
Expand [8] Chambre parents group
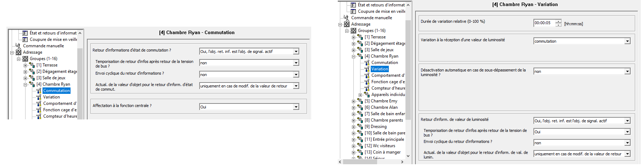[x=353, y=121]
